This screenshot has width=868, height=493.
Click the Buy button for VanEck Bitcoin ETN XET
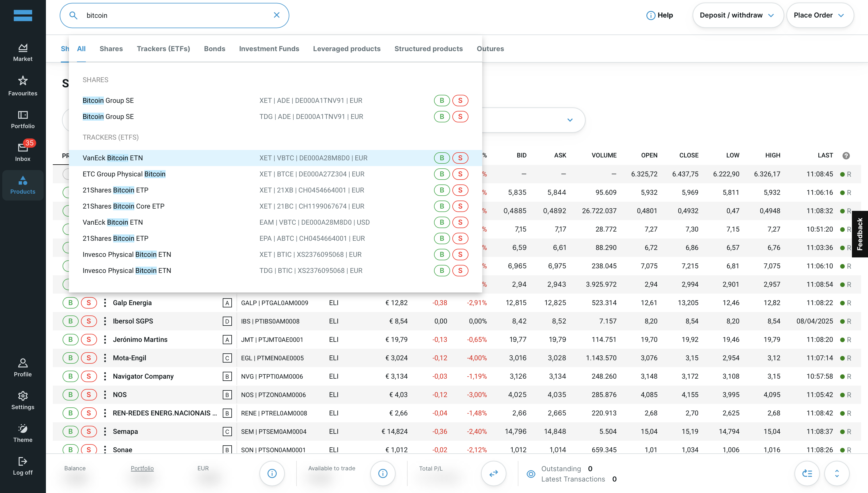(x=441, y=158)
